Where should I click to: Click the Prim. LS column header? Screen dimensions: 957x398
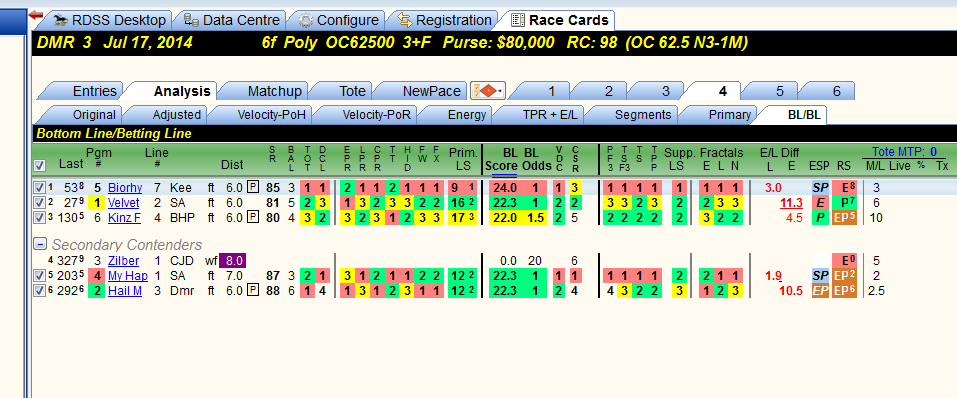tap(463, 159)
